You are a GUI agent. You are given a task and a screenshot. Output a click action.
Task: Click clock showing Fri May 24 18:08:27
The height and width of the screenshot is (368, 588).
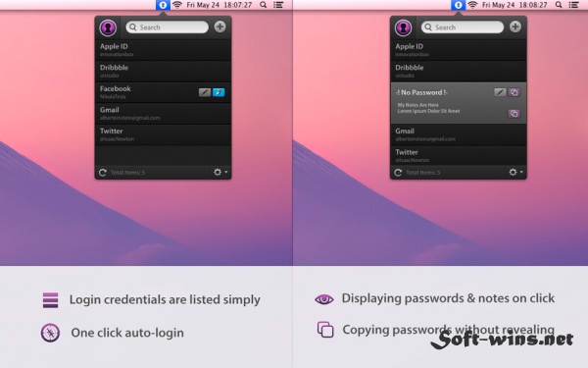coord(514,5)
